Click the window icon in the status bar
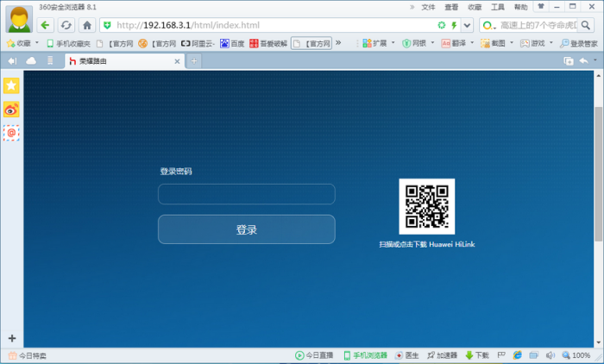This screenshot has width=604, height=364. pyautogui.click(x=533, y=355)
